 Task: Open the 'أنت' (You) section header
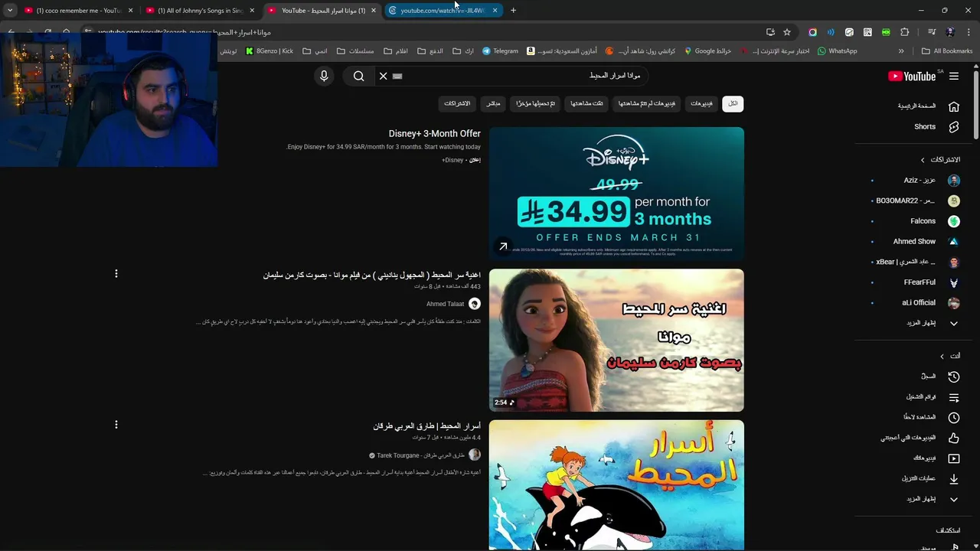click(950, 356)
